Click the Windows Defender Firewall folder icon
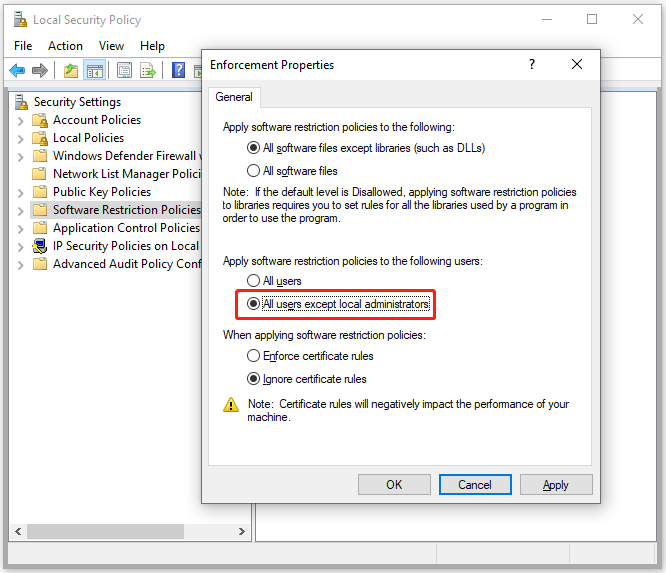 click(40, 156)
